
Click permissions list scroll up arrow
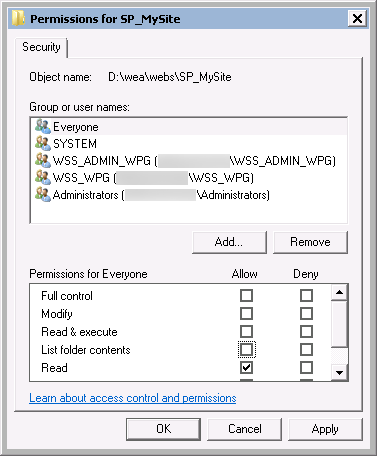point(339,292)
